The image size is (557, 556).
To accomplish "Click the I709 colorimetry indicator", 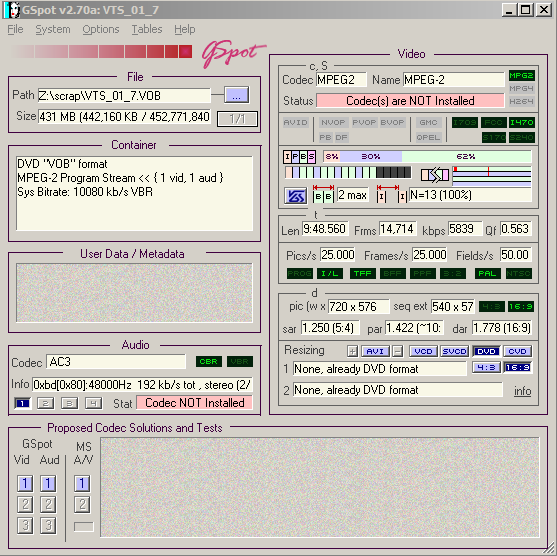I will [465, 123].
